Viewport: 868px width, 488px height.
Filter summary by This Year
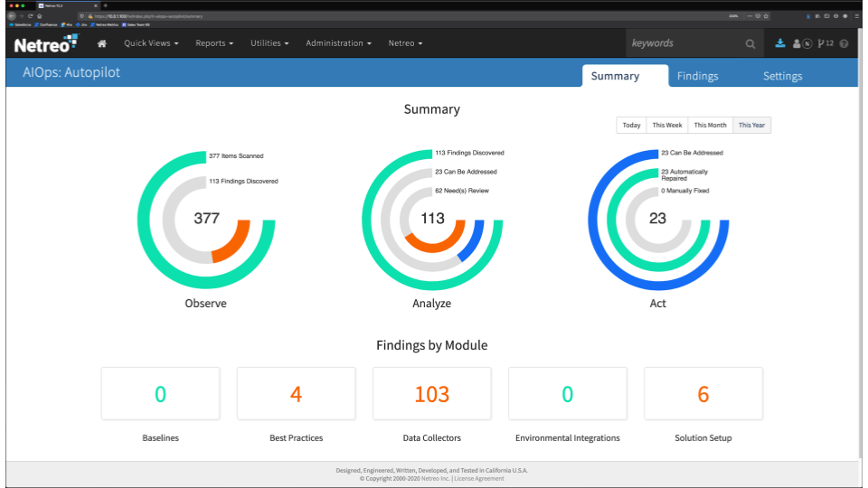[x=751, y=125]
